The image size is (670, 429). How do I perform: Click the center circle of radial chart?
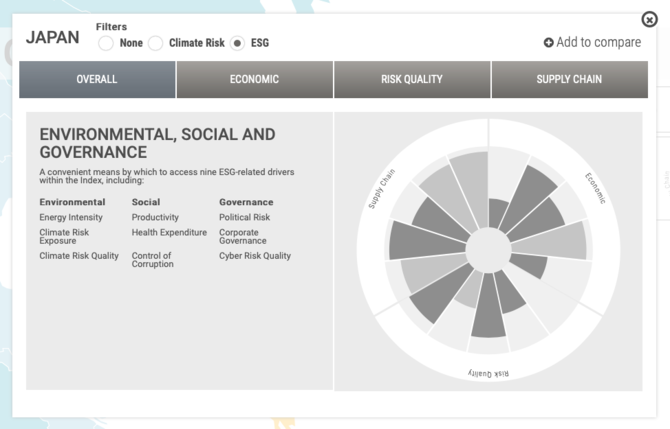pyautogui.click(x=488, y=246)
